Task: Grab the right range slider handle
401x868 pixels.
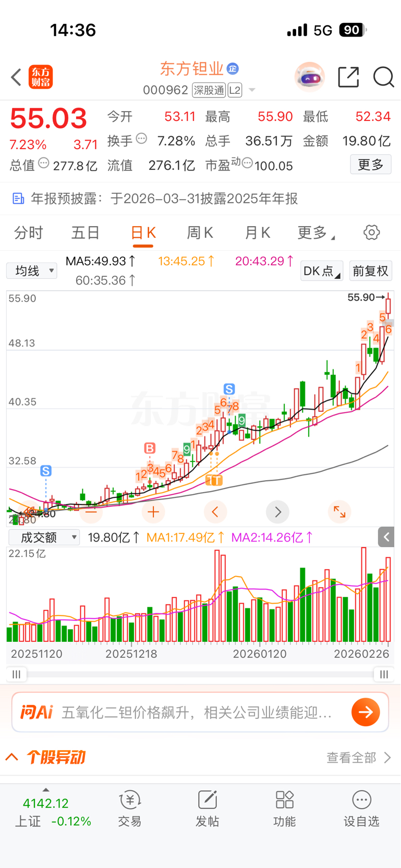Action: coord(384,674)
